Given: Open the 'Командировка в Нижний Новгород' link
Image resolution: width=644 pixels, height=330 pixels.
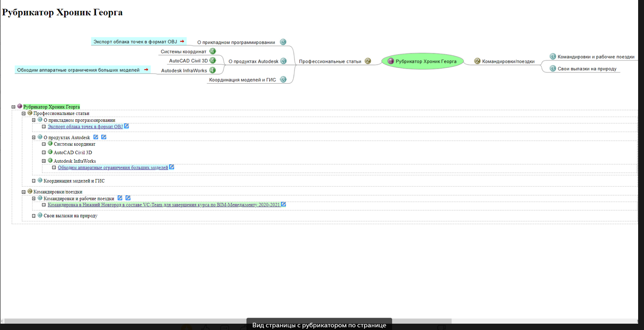Looking at the screenshot, I should point(164,205).
